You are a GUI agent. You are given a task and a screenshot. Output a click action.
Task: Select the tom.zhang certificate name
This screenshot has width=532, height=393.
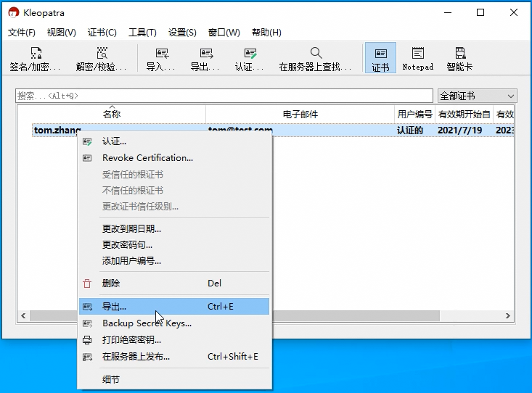(57, 131)
